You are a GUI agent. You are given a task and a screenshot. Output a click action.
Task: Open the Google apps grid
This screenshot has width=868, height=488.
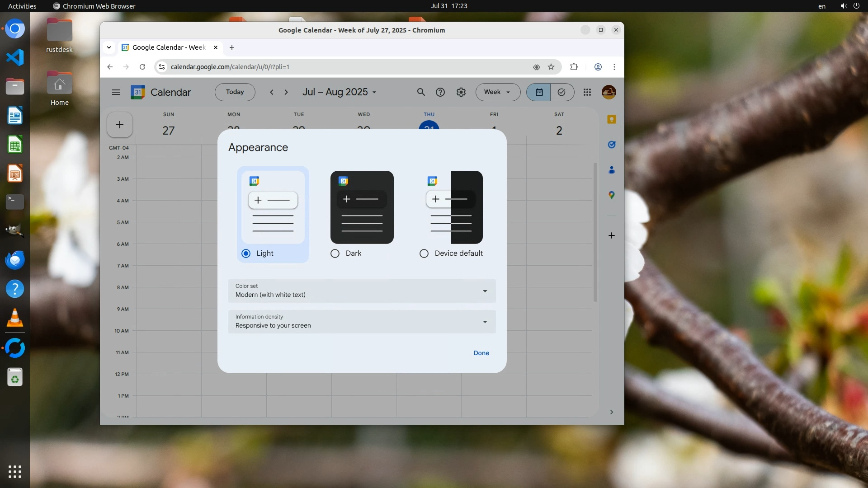(587, 92)
